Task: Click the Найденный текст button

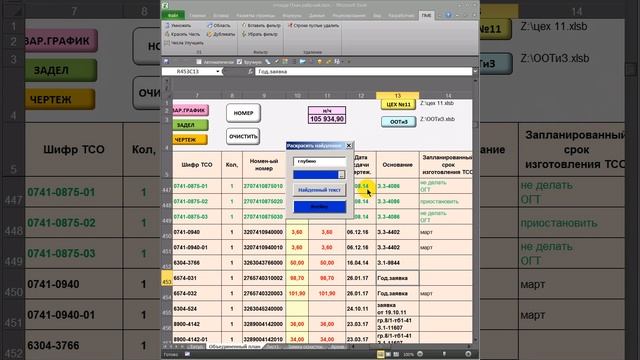Action: pos(319,190)
